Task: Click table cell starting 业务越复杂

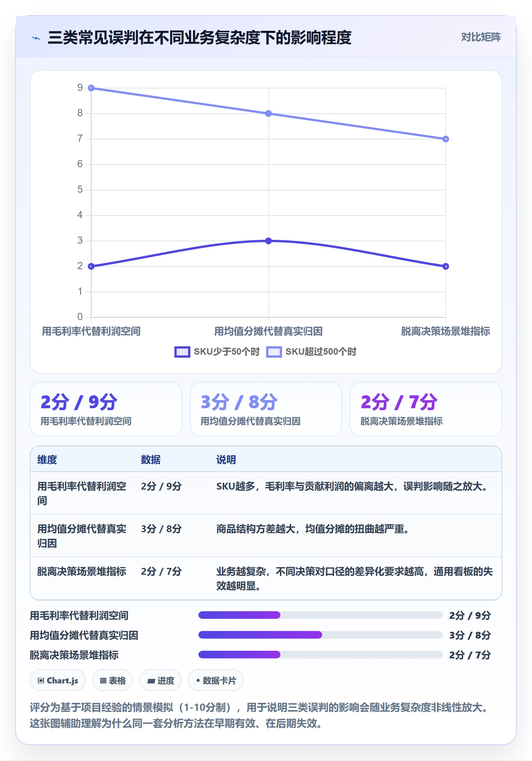Action: (x=355, y=579)
